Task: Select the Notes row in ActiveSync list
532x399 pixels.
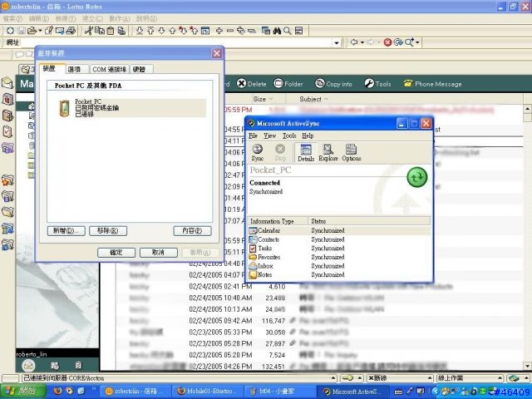Action: pyautogui.click(x=339, y=275)
